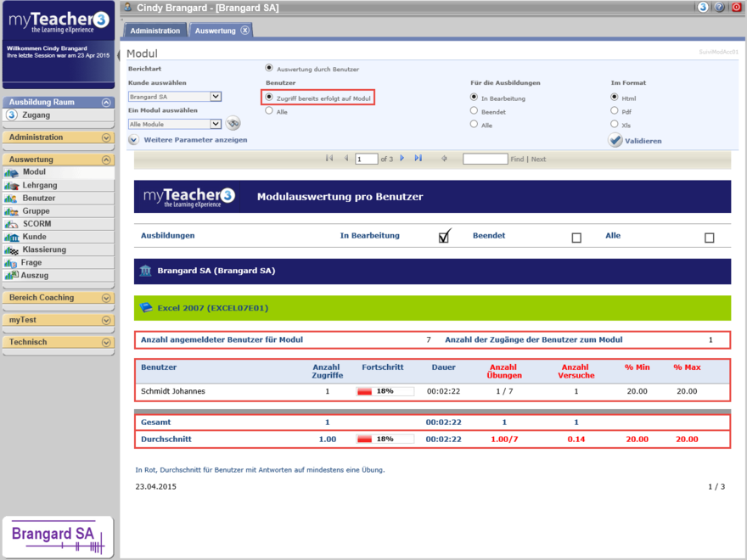This screenshot has height=560, width=747.
Task: Expand the Bereich Coaching menu section
Action: click(106, 298)
